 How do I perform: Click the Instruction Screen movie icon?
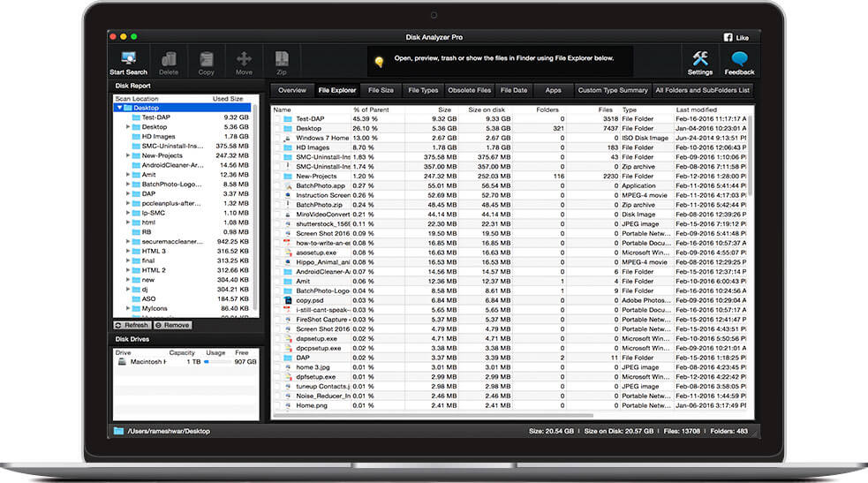tap(288, 195)
